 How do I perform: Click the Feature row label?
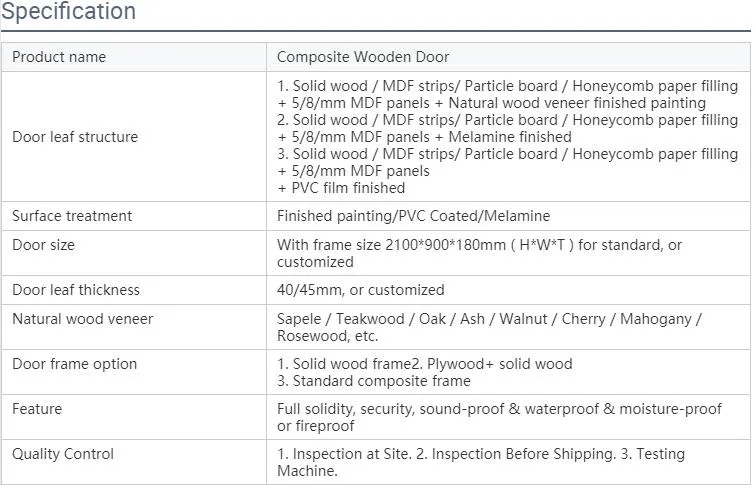point(37,409)
